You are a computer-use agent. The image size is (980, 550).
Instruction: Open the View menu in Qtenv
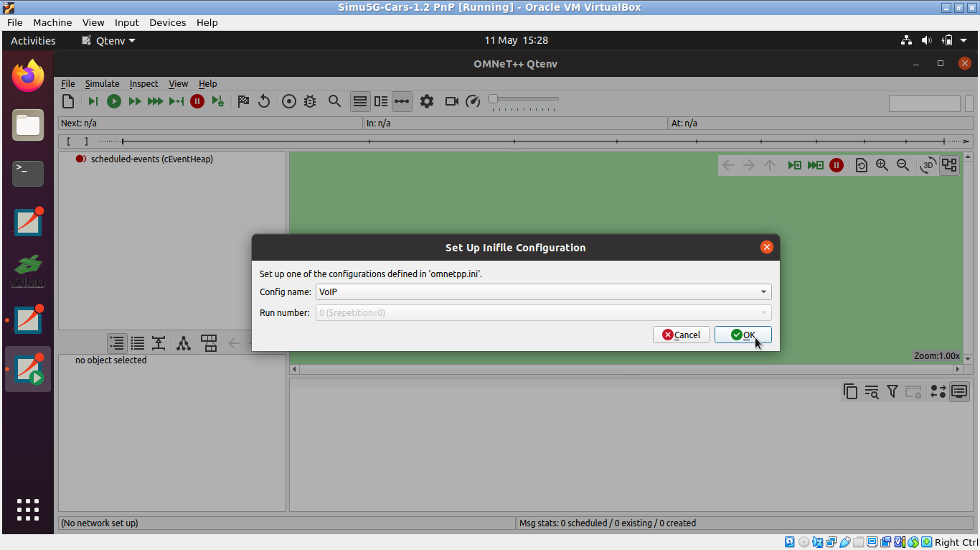tap(178, 83)
